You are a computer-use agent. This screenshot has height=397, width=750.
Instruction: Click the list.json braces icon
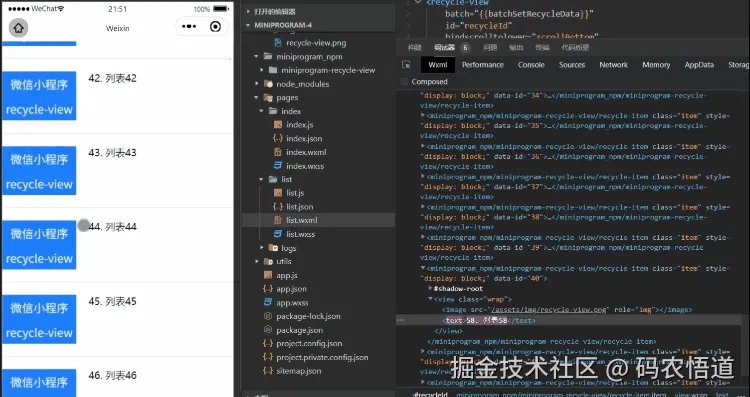pos(277,207)
